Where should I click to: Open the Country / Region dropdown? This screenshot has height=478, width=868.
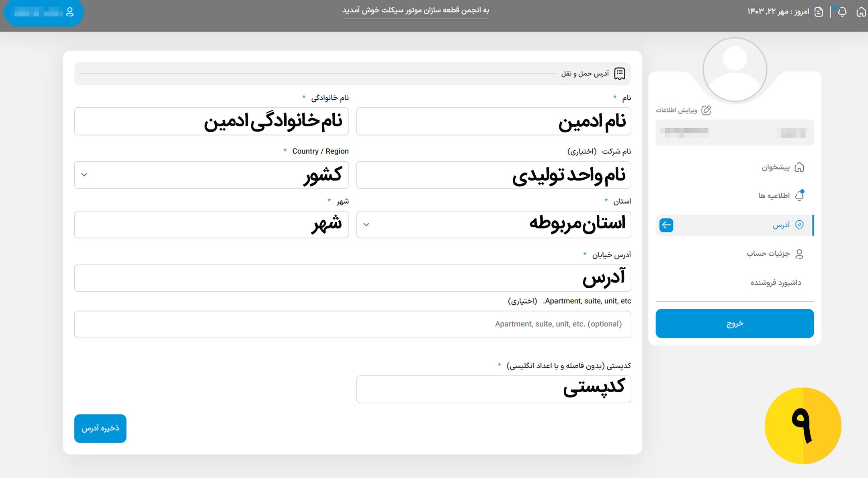211,175
